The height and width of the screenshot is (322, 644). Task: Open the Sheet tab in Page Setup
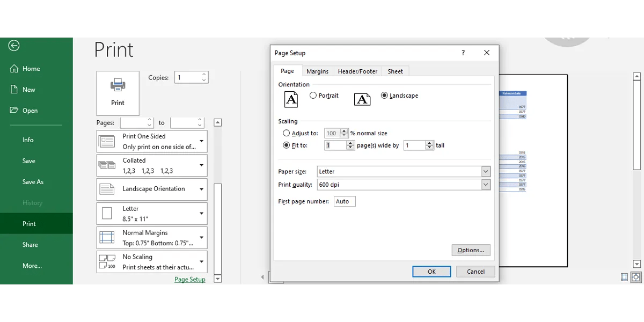(396, 71)
